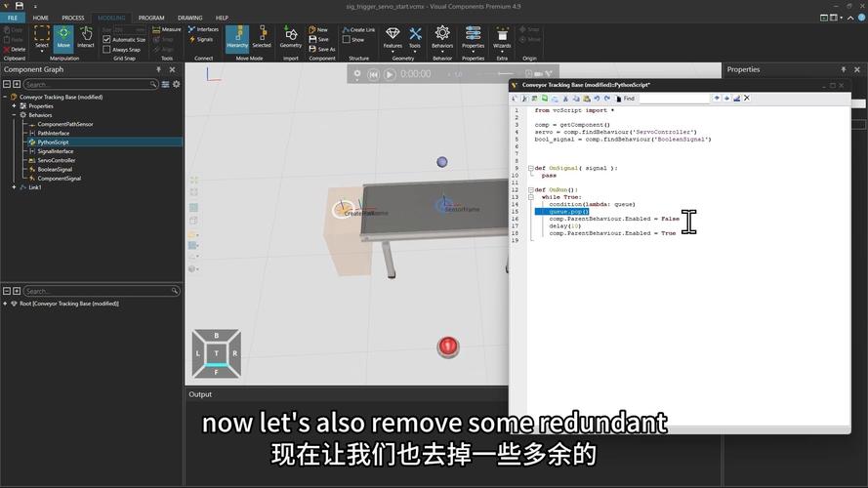
Task: Pin the Component Graph panel
Action: 158,69
